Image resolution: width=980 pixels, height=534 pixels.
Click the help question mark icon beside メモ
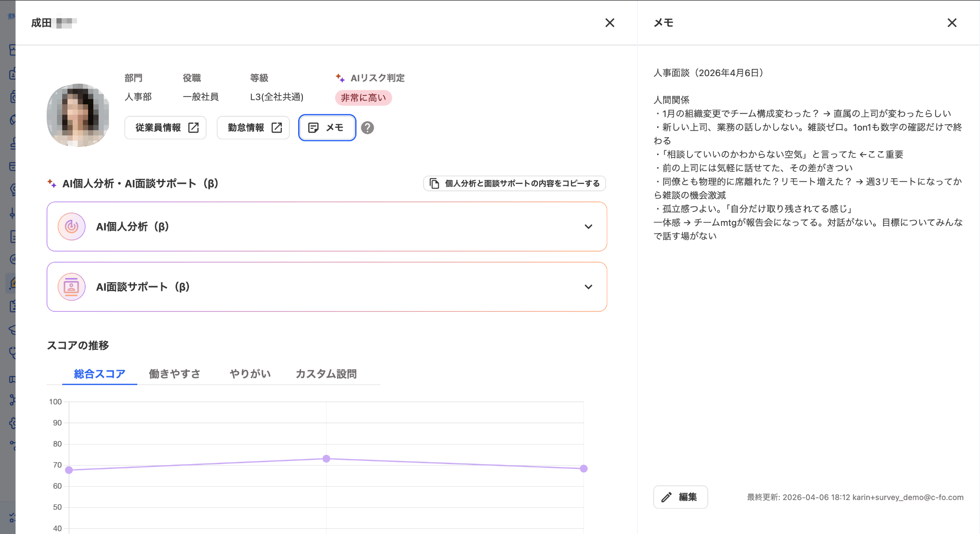pos(367,128)
